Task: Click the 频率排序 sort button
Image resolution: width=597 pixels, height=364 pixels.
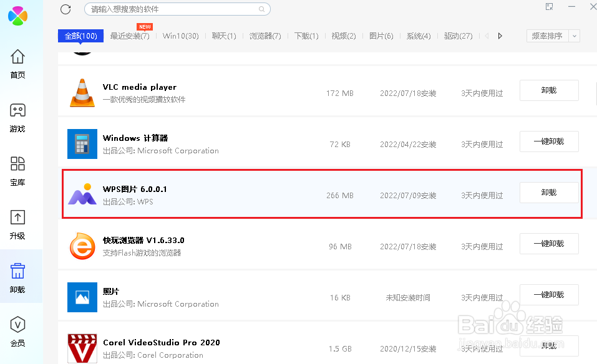Action: coord(548,36)
